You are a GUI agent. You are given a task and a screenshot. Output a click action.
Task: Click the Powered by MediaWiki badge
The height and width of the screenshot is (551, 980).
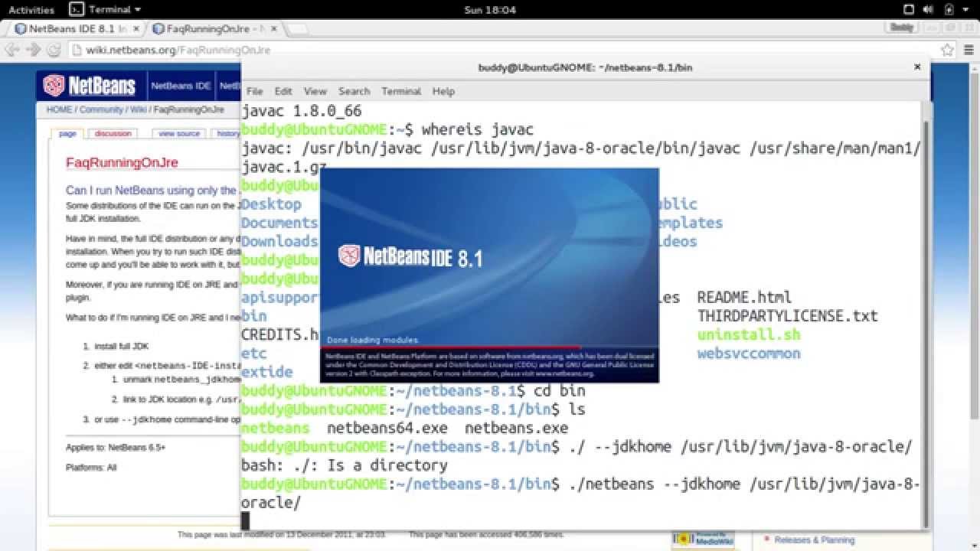(x=703, y=539)
